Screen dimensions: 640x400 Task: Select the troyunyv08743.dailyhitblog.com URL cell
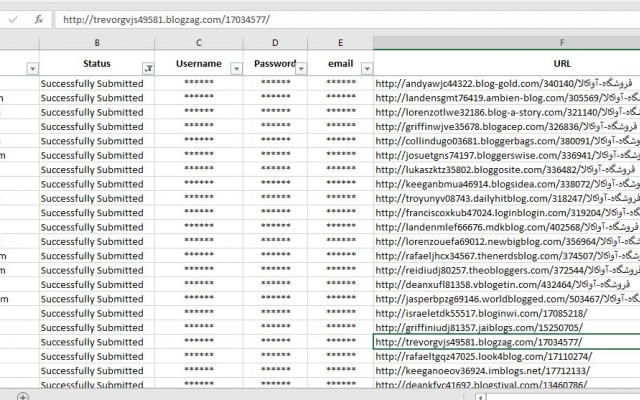click(507, 198)
